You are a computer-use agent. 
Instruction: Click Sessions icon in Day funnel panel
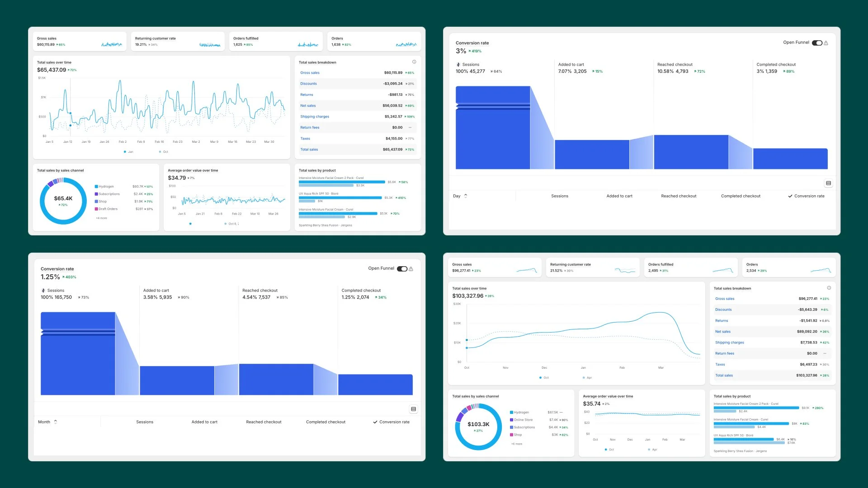tap(458, 65)
